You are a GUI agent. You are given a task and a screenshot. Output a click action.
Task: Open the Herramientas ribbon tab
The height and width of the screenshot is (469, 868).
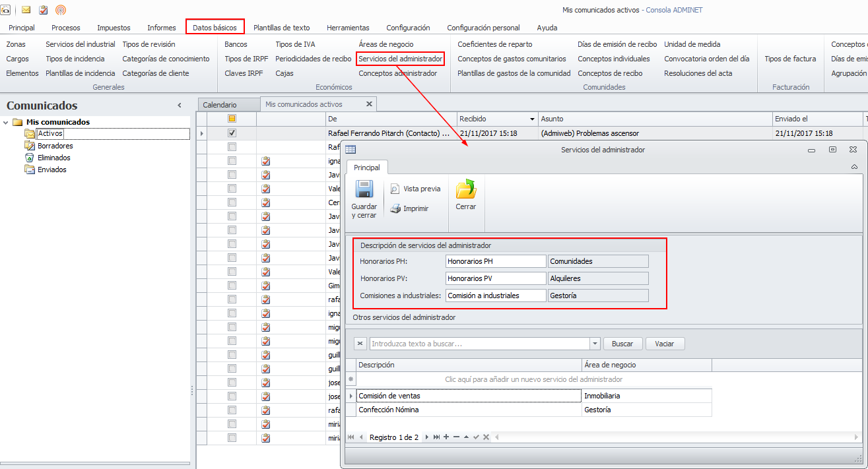(x=348, y=28)
